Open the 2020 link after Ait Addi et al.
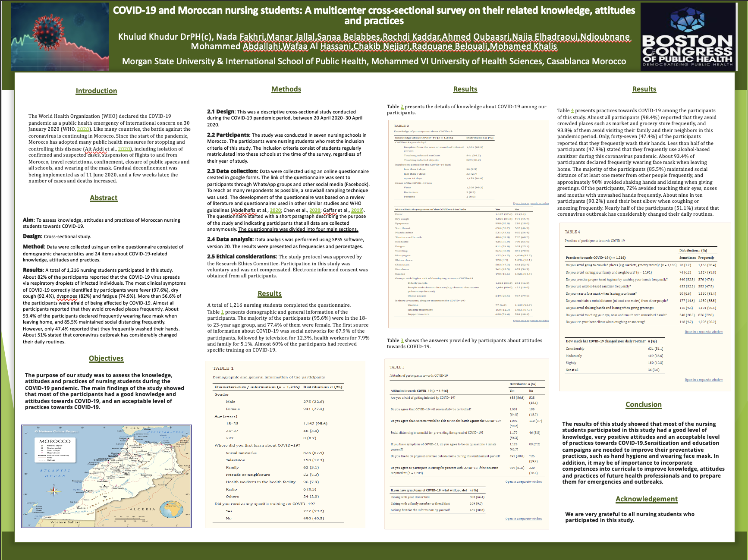The image size is (748, 560). point(124,149)
